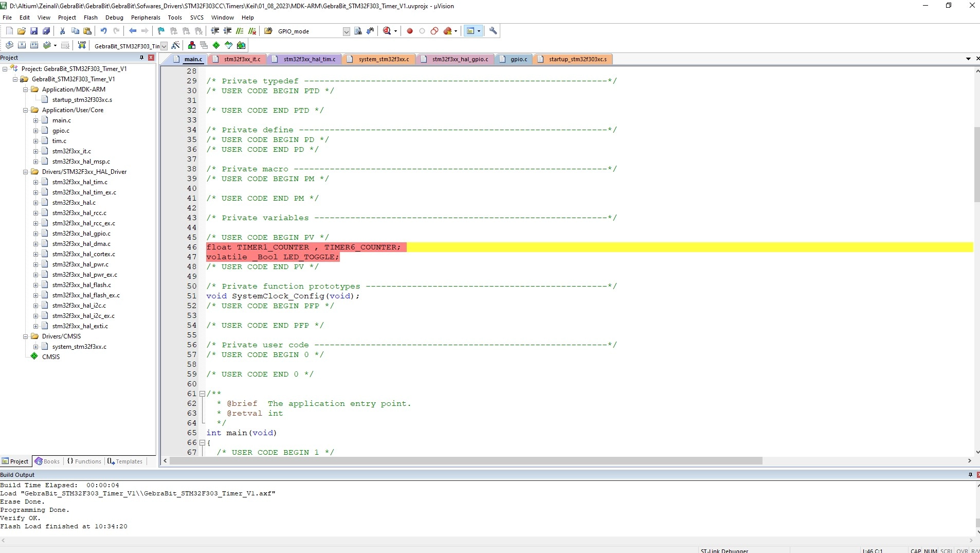Viewport: 980px width, 553px height.
Task: Open a file via the folder icon
Action: pyautogui.click(x=22, y=31)
